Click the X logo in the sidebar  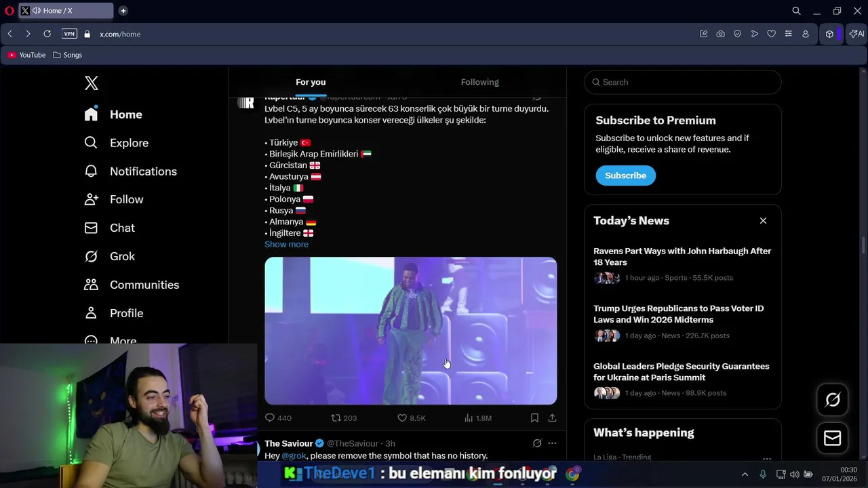pyautogui.click(x=92, y=83)
